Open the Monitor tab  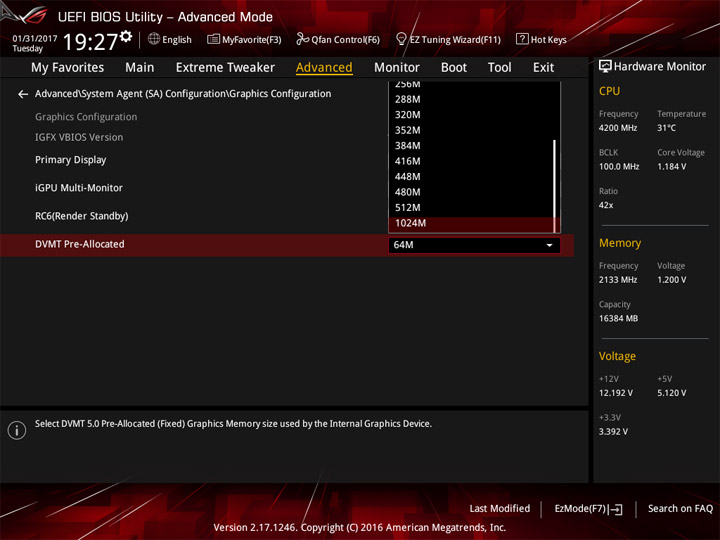397,68
